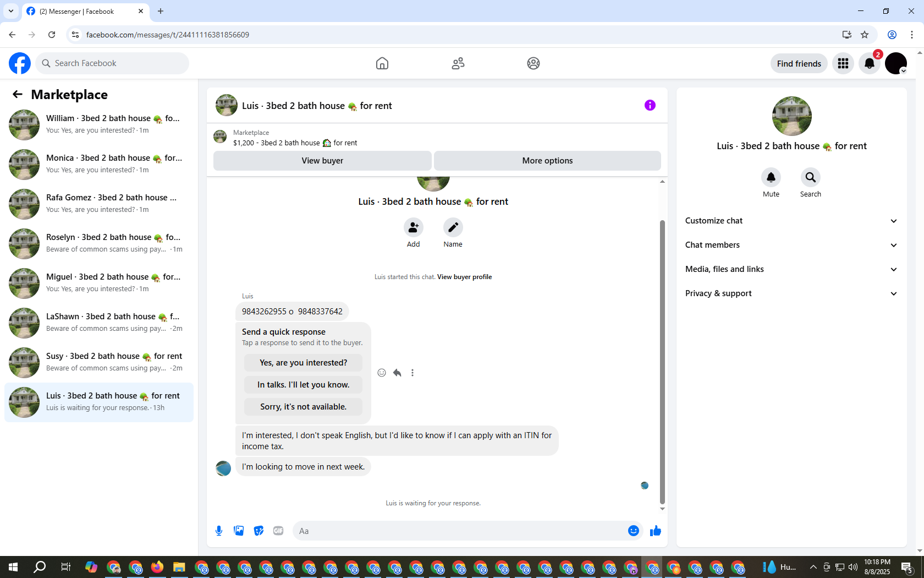This screenshot has height=578, width=924.
Task: Click the chat scrollbar thumb
Action: (x=662, y=362)
